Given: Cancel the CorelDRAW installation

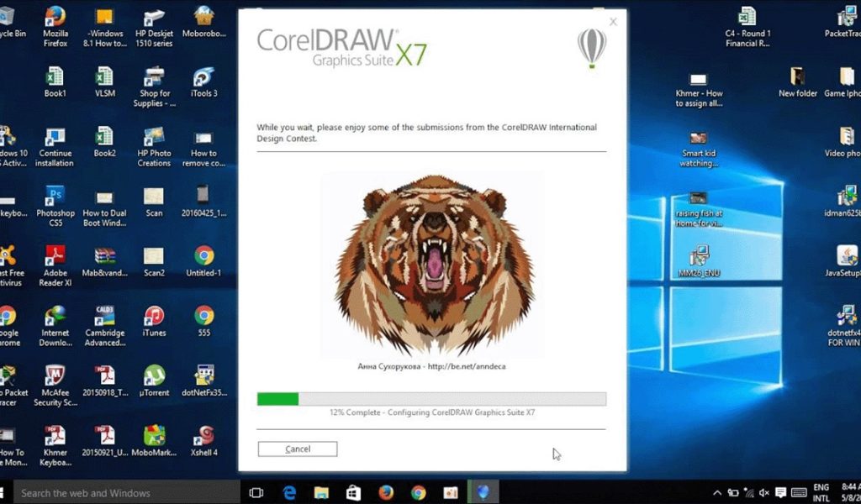Looking at the screenshot, I should (298, 449).
